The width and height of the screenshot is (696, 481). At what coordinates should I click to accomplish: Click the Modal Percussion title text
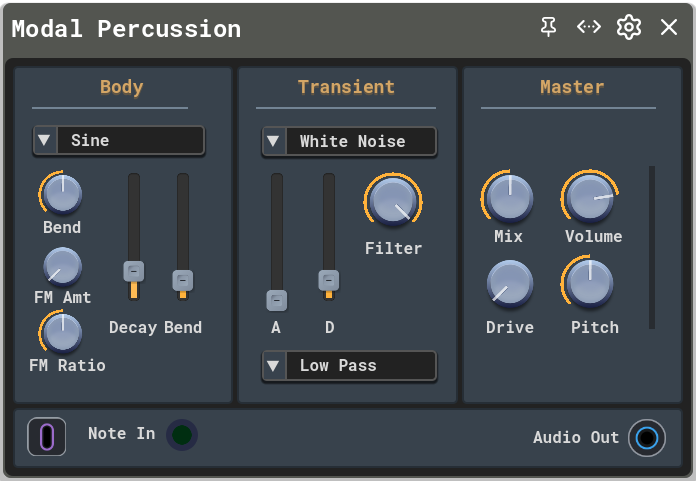point(126,29)
